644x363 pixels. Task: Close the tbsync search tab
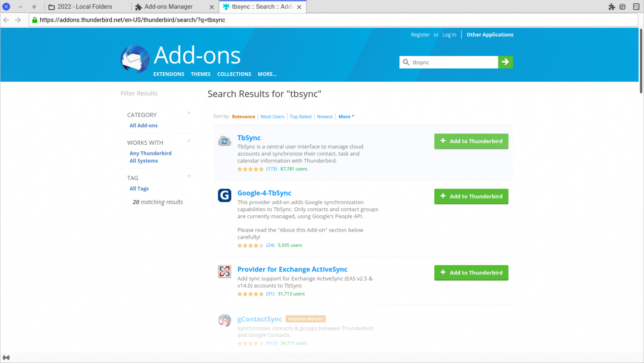(299, 7)
